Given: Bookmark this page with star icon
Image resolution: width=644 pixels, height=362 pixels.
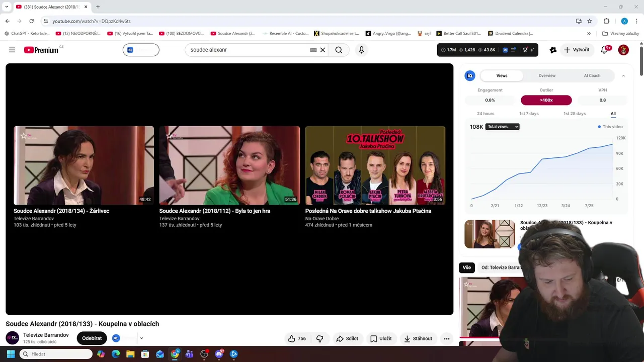Looking at the screenshot, I should coord(590,21).
